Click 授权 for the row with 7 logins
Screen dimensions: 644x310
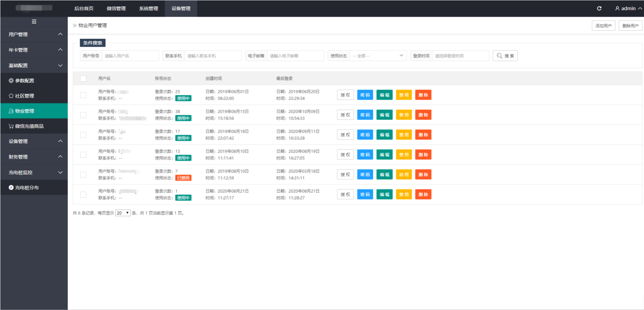345,175
